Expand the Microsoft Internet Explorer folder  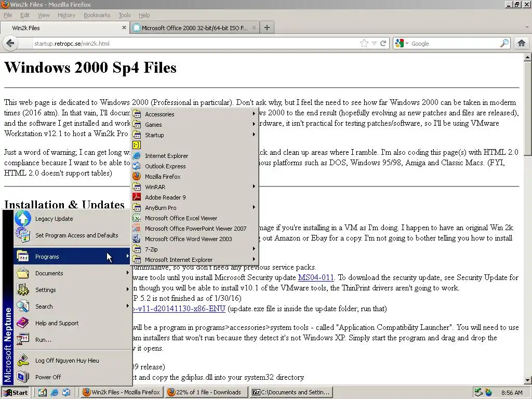tap(194, 260)
